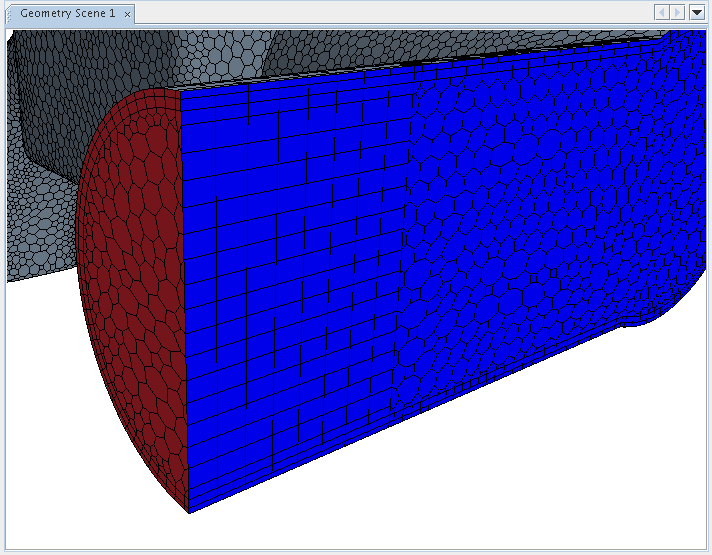Click white background left of red cap
Viewport: 712px width, 555px height.
tap(40, 400)
